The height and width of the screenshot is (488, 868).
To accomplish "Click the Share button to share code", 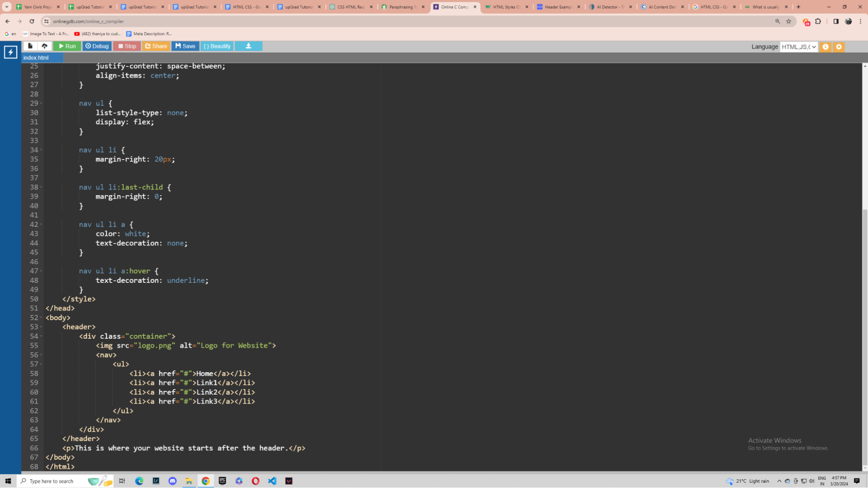I will point(157,46).
